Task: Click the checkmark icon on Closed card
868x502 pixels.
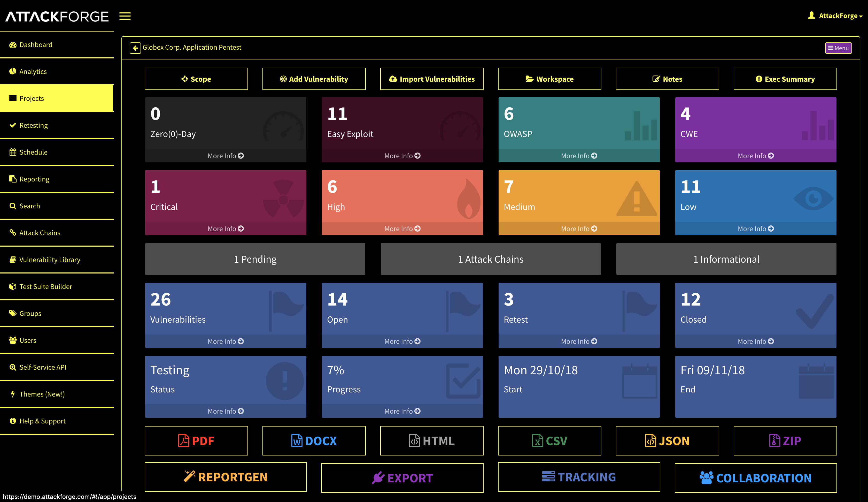Action: [x=815, y=311]
